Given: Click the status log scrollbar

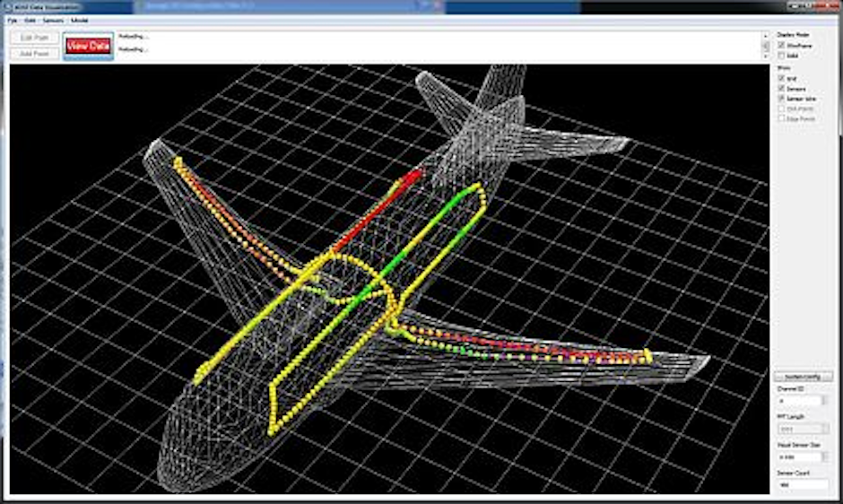Looking at the screenshot, I should tap(766, 47).
